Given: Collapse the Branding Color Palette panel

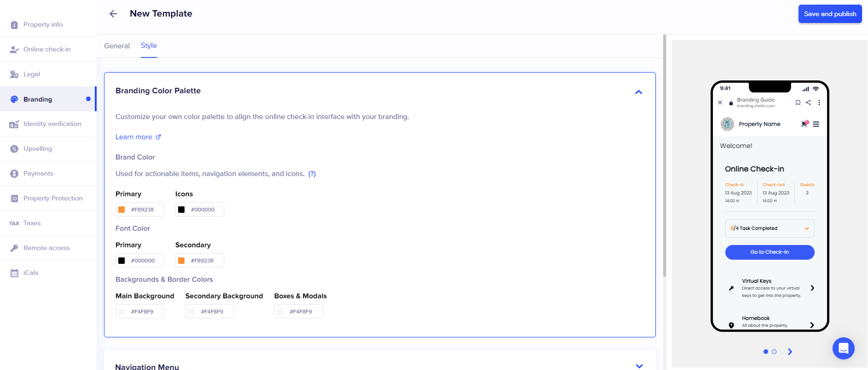Looking at the screenshot, I should [x=638, y=92].
